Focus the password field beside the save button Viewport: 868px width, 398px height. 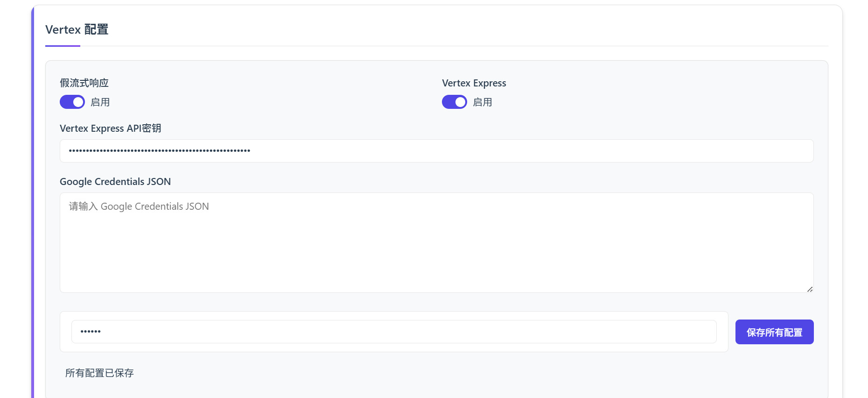(x=393, y=332)
